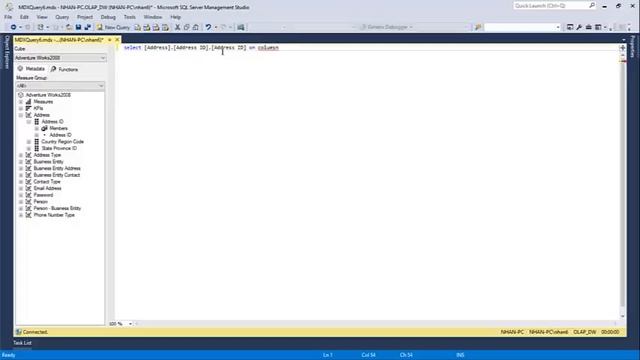The height and width of the screenshot is (360, 640).
Task: Click the Cut scissors icon
Action: click(x=178, y=27)
